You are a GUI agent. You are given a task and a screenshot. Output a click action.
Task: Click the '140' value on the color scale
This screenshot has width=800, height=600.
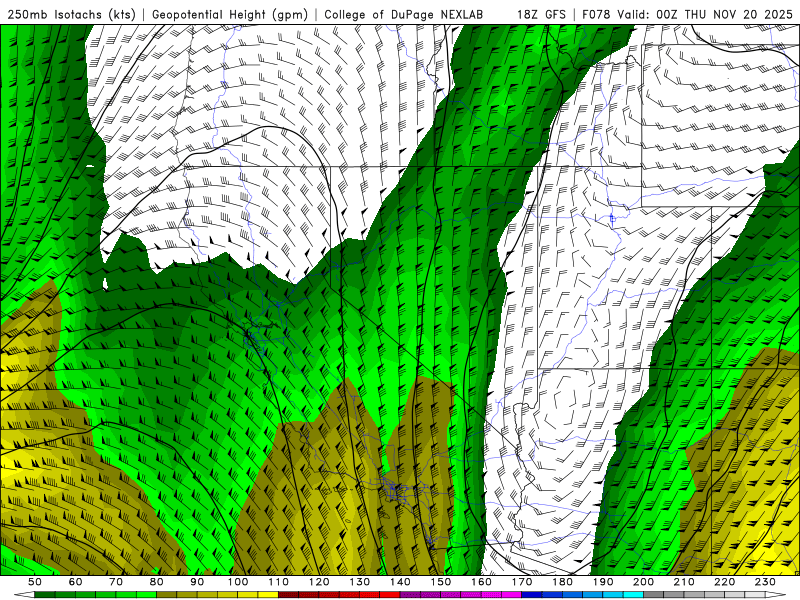point(400,582)
